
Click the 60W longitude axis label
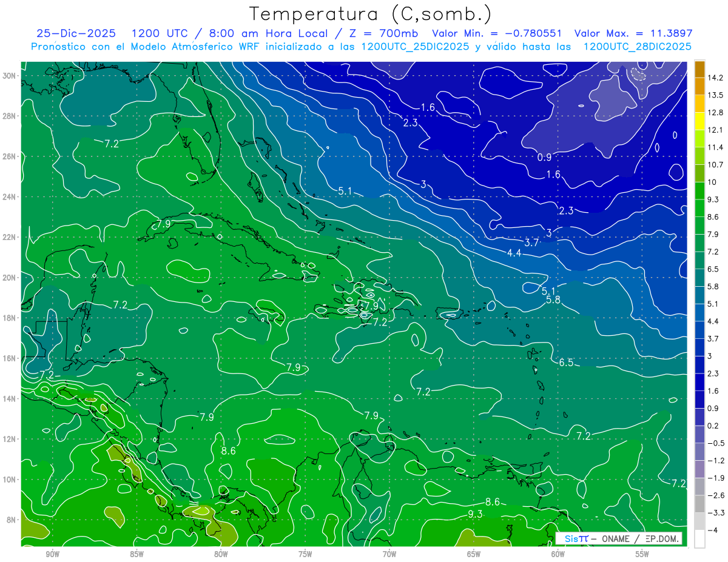coord(558,554)
